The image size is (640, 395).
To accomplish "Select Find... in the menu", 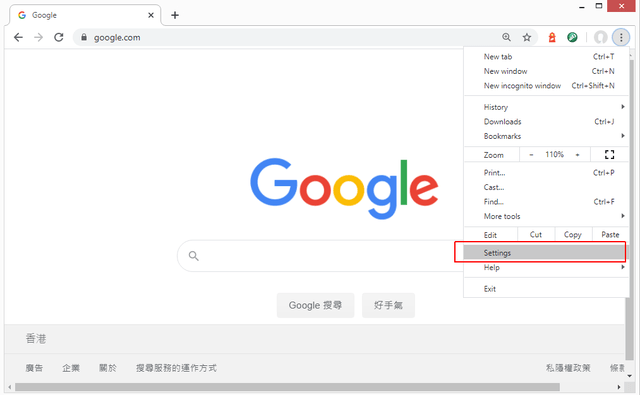I will (x=546, y=202).
